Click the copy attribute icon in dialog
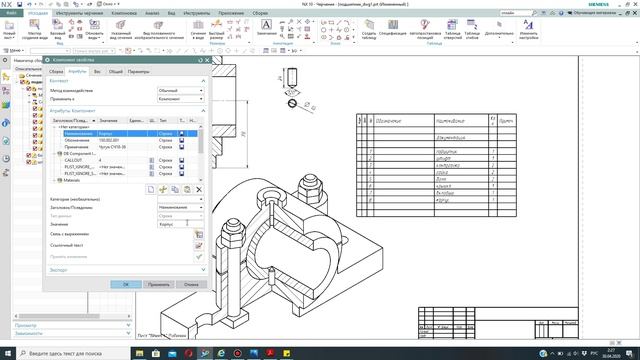This screenshot has width=640, height=360. [x=175, y=189]
